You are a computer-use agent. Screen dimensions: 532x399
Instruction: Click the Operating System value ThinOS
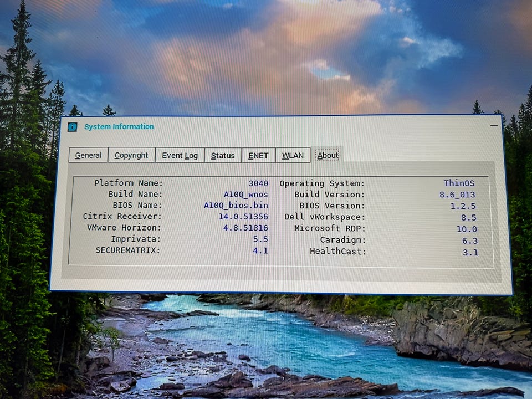click(x=459, y=183)
